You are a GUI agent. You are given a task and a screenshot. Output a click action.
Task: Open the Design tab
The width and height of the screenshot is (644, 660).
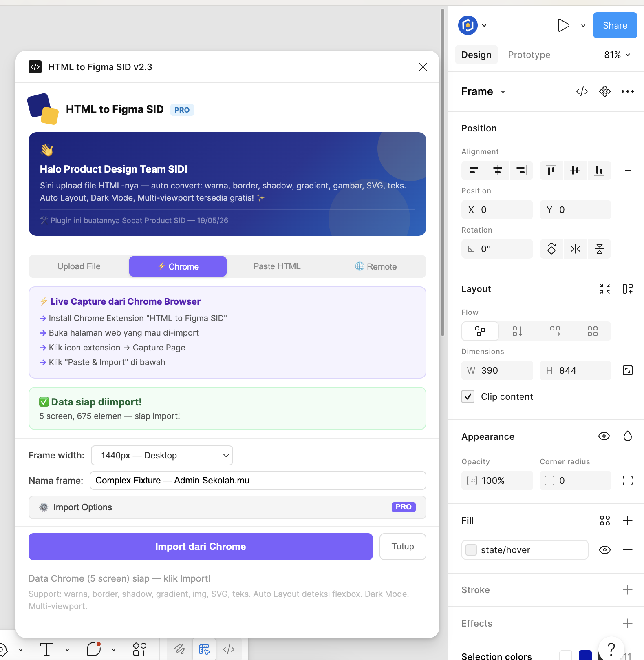[x=476, y=55]
